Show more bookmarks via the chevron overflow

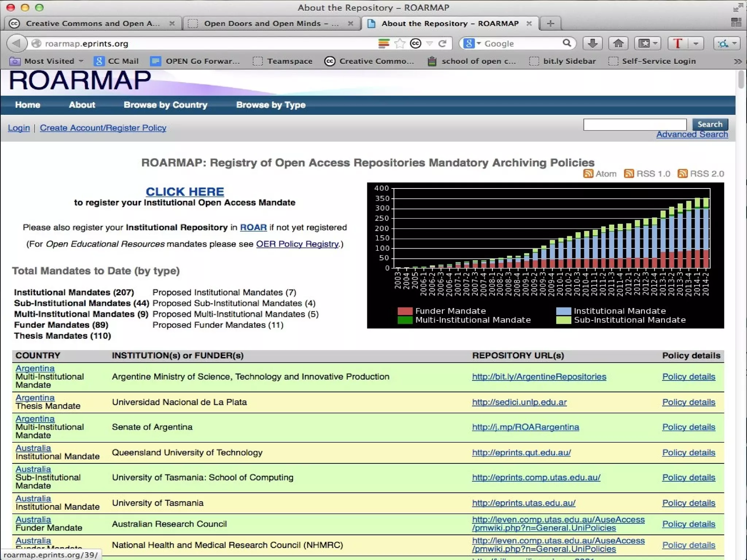(738, 61)
